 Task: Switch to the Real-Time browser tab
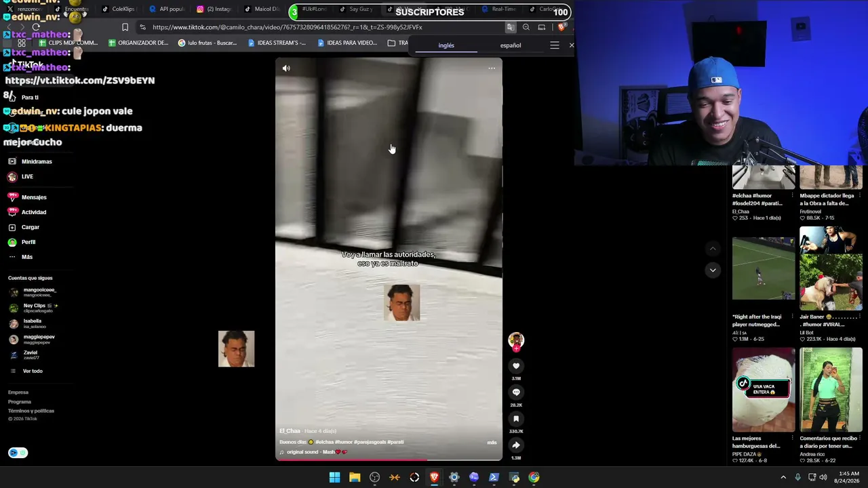tap(499, 9)
